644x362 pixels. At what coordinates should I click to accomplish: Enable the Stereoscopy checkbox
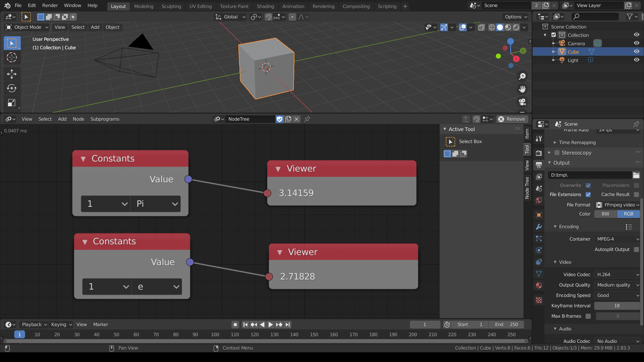(x=557, y=153)
